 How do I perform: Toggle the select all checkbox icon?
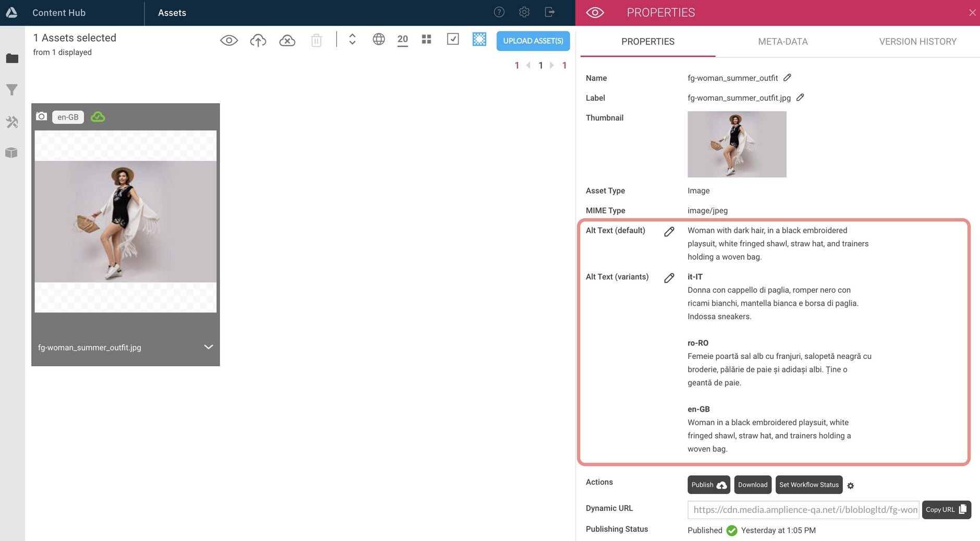[452, 40]
